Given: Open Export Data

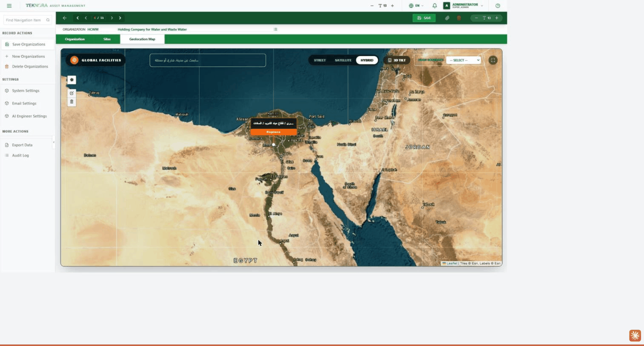Looking at the screenshot, I should pos(22,145).
